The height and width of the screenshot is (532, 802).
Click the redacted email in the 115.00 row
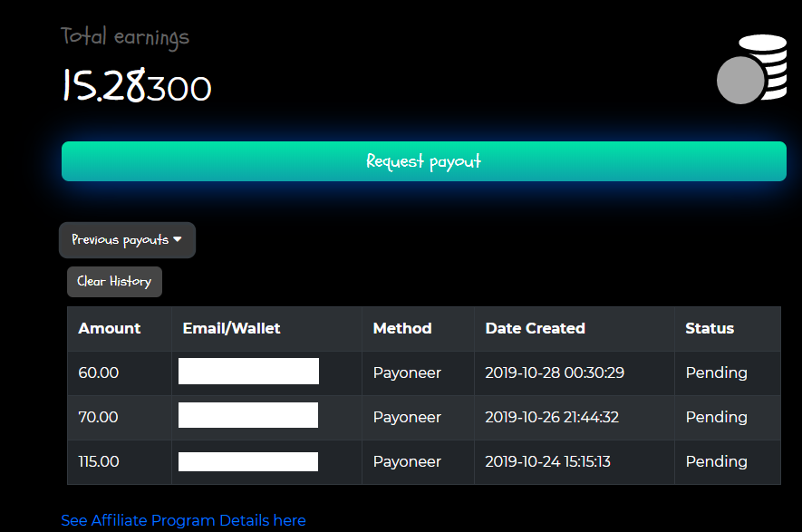click(248, 461)
